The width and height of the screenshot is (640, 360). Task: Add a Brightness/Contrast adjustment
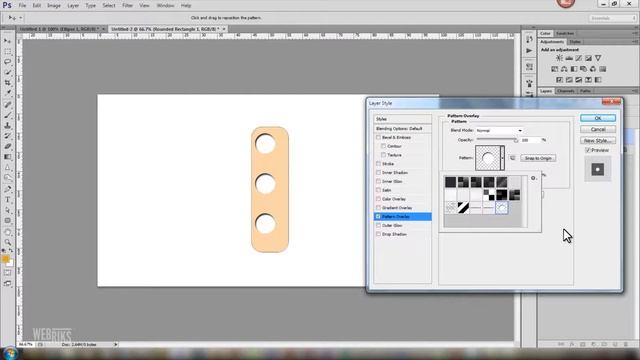coord(559,58)
